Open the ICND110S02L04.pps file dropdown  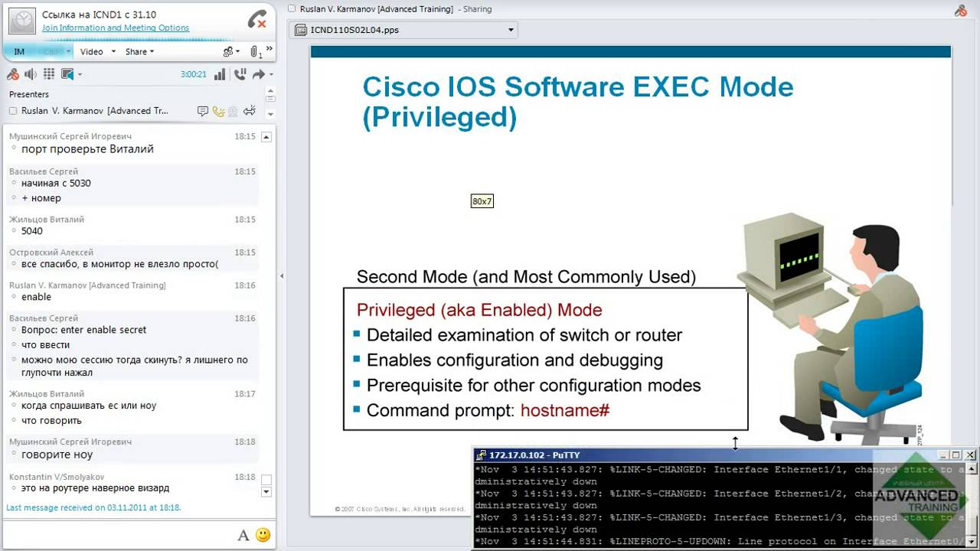click(x=511, y=31)
